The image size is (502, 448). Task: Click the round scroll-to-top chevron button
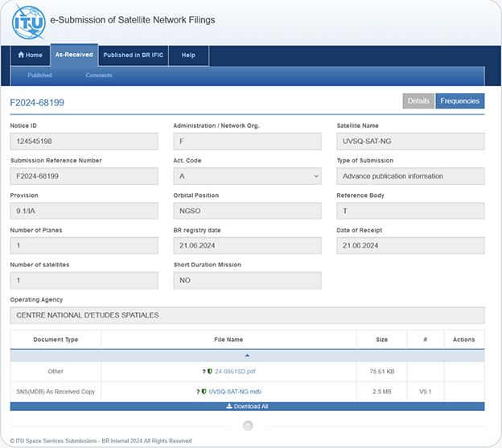pyautogui.click(x=248, y=425)
